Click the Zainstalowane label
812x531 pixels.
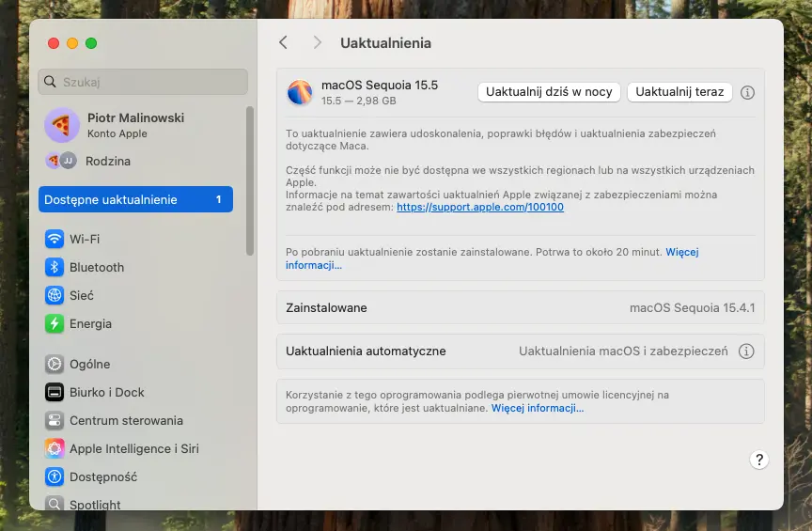[x=326, y=307]
